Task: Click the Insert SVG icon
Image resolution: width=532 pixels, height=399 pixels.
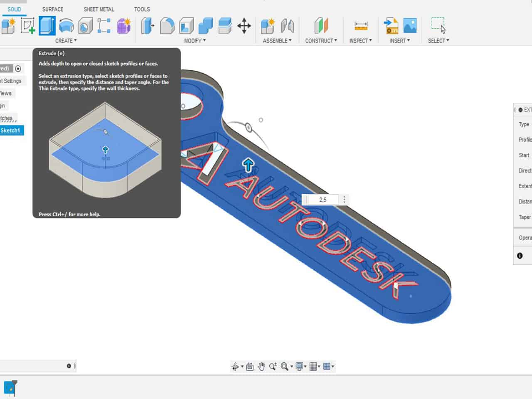Action: pos(391,26)
